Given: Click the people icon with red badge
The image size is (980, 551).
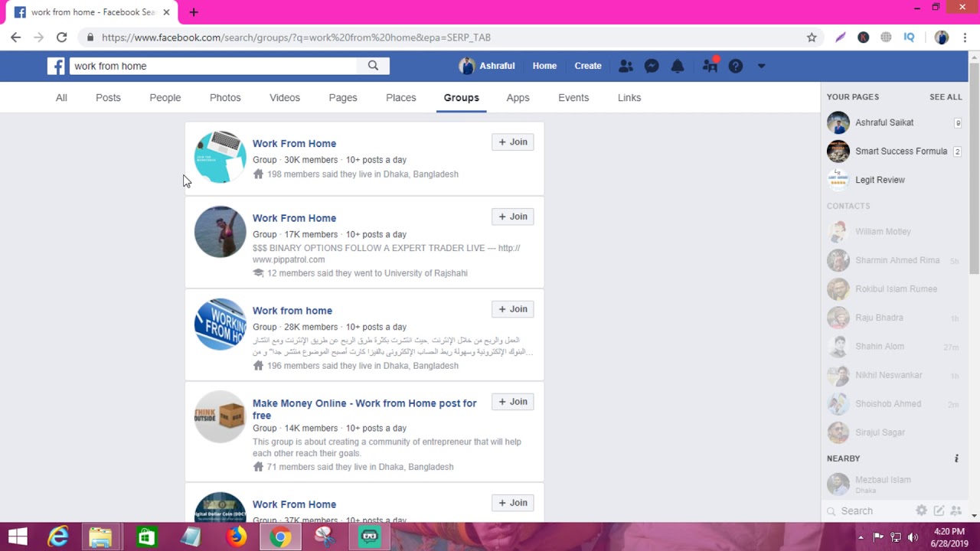Looking at the screenshot, I should coord(710,66).
